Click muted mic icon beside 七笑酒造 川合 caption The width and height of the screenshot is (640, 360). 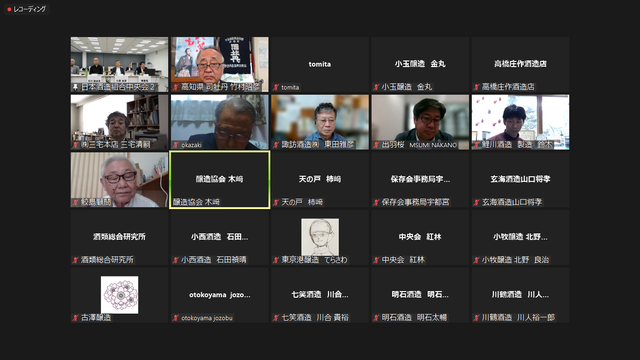pyautogui.click(x=276, y=318)
